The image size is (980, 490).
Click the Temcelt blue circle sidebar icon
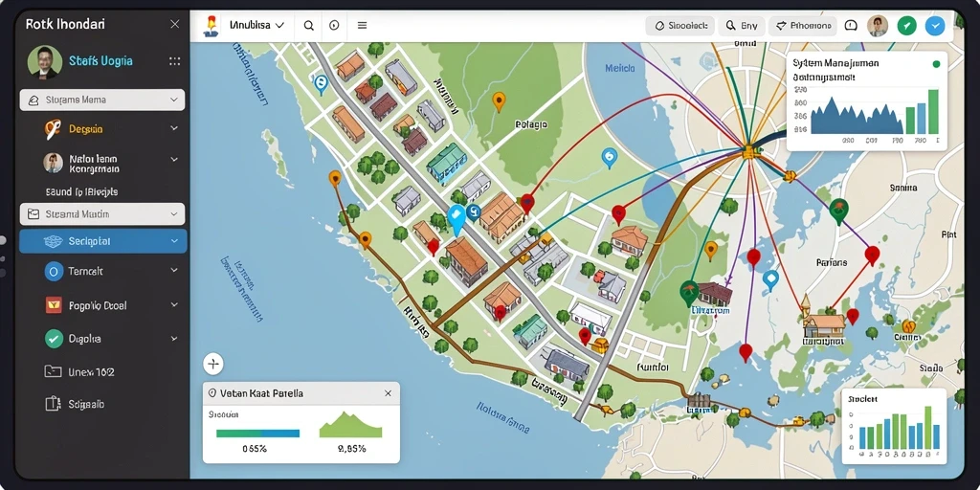54,271
